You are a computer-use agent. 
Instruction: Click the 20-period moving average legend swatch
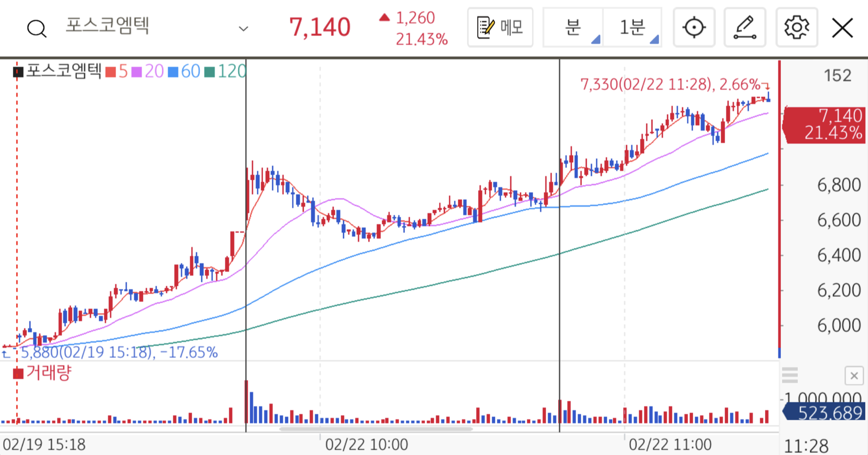point(137,72)
